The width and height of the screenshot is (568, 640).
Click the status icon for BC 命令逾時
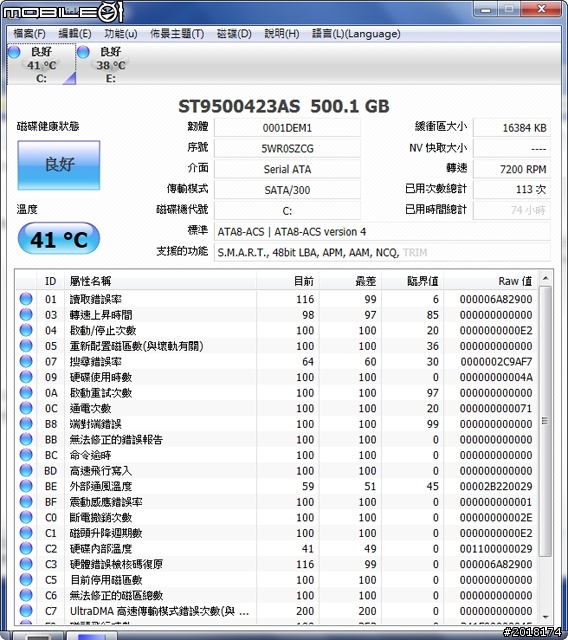pyautogui.click(x=26, y=455)
